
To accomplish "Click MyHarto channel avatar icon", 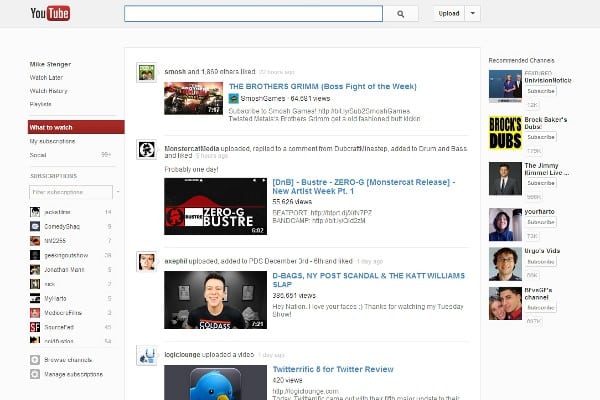I will pyautogui.click(x=35, y=298).
